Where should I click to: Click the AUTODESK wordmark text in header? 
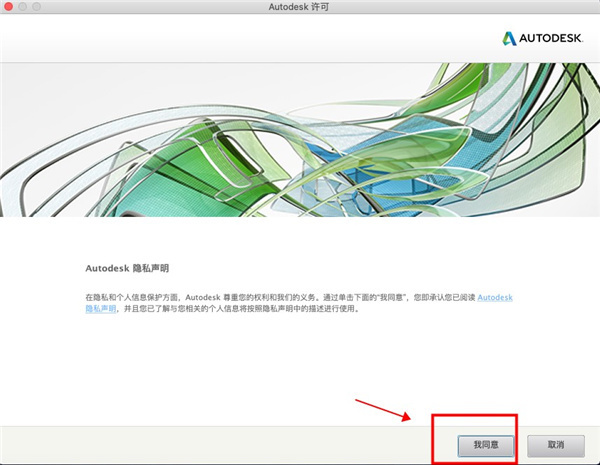(551, 38)
